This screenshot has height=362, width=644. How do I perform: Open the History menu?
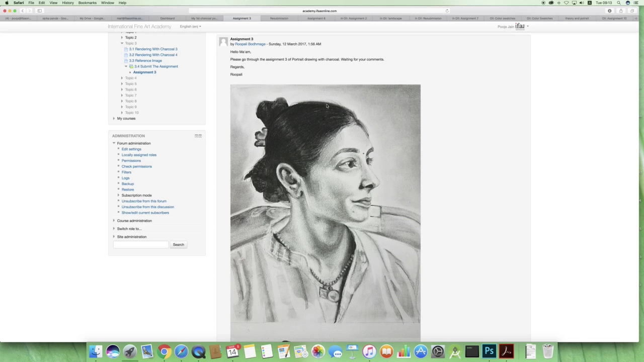pyautogui.click(x=68, y=3)
